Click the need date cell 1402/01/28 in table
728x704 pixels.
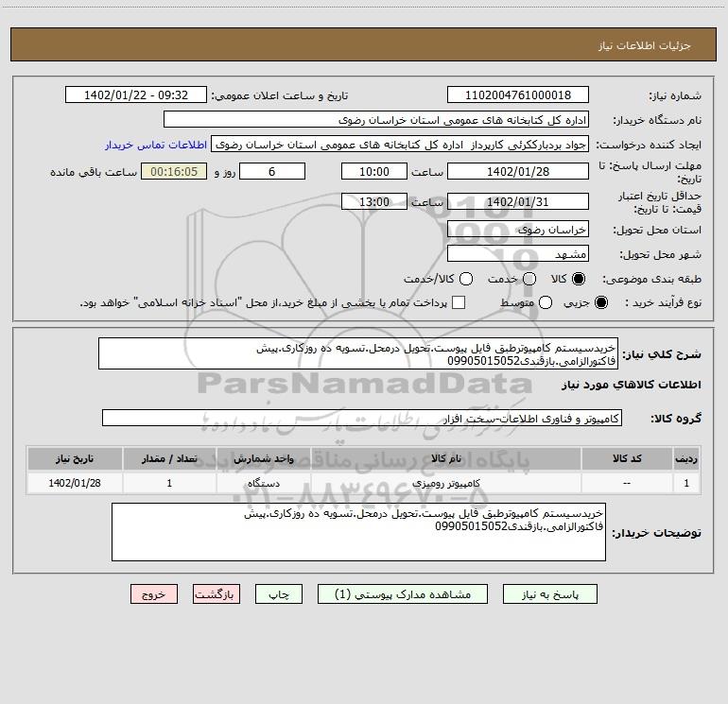(75, 483)
